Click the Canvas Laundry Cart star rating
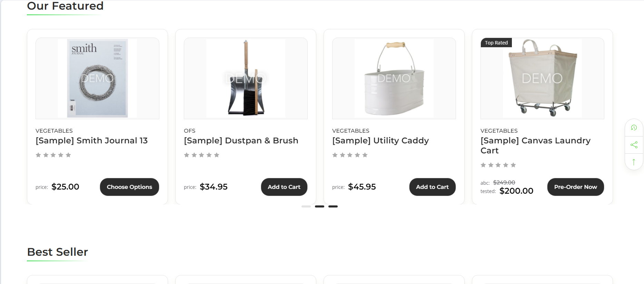Viewport: 644px width, 284px height. (498, 165)
